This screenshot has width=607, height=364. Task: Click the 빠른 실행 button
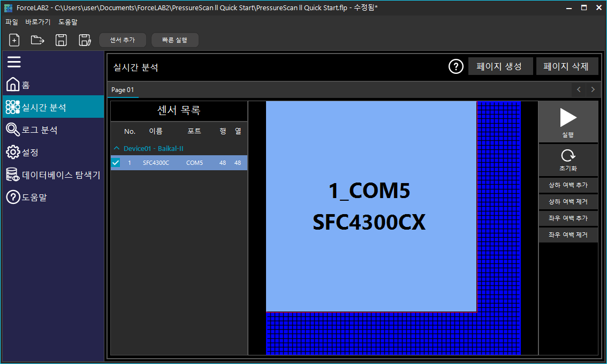[x=174, y=40]
